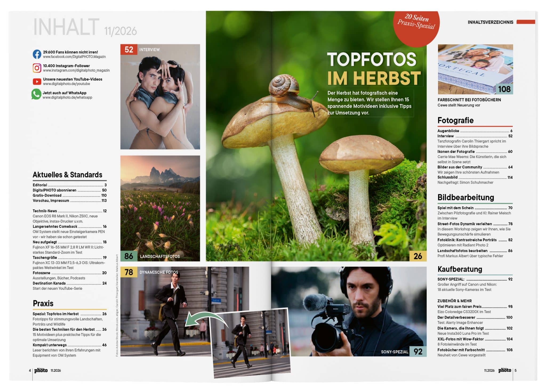Click the Kompakt unterwegs entry

(70, 345)
